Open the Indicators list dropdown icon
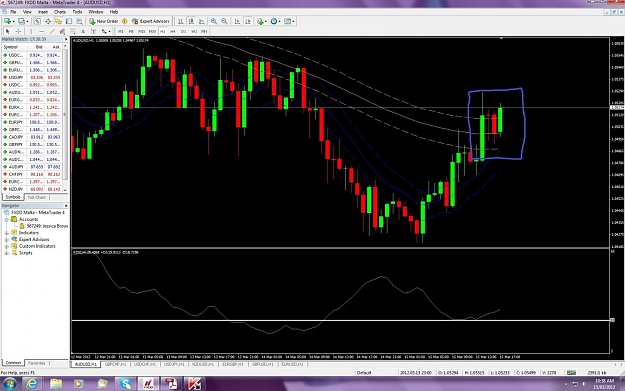The image size is (625, 391). 261,21
